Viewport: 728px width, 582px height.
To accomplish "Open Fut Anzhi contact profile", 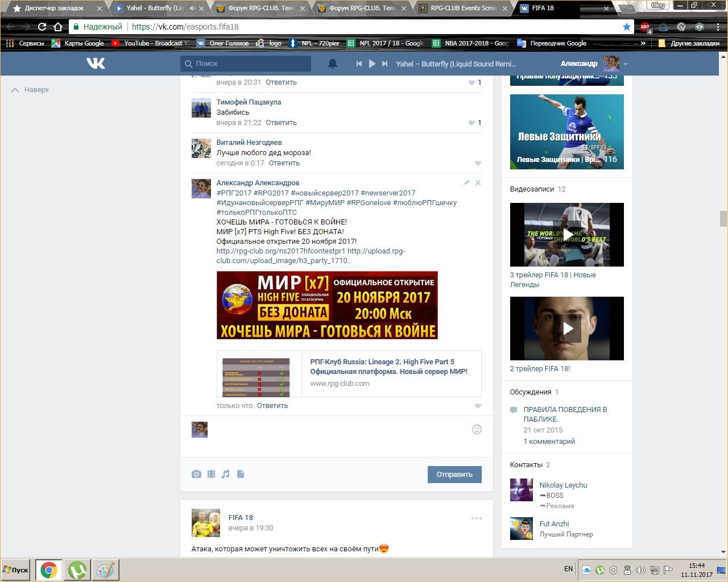I will (554, 524).
